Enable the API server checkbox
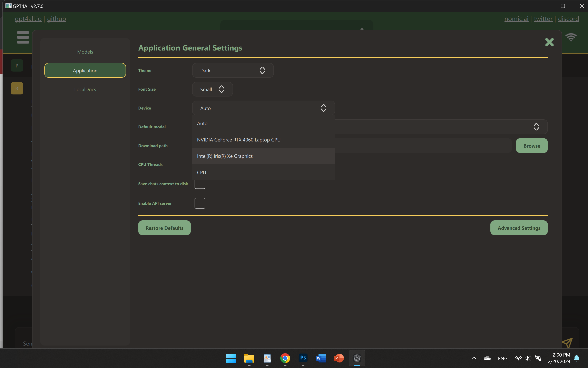 (x=200, y=203)
